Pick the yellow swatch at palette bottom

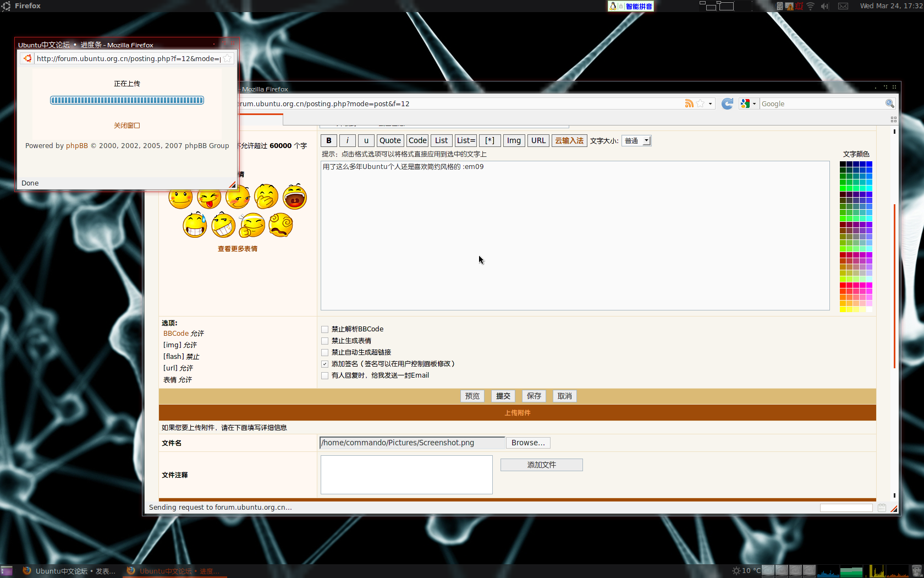click(843, 309)
